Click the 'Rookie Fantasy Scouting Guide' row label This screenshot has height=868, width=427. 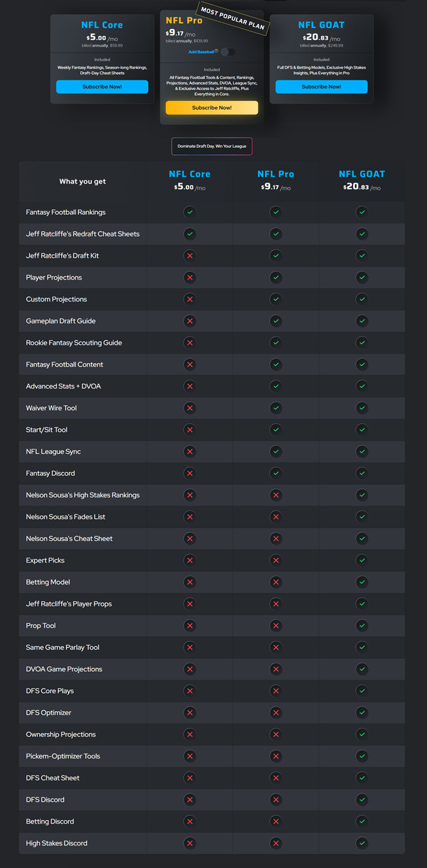click(x=74, y=343)
